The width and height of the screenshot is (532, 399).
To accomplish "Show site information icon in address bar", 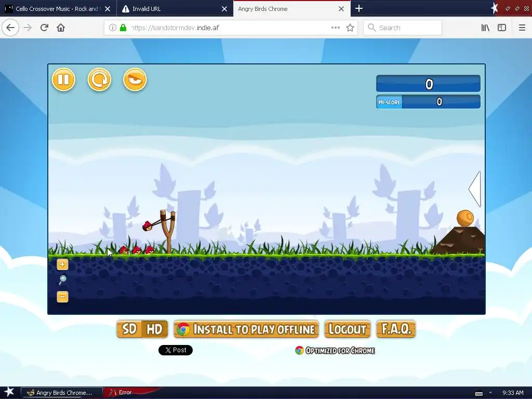I will click(113, 28).
